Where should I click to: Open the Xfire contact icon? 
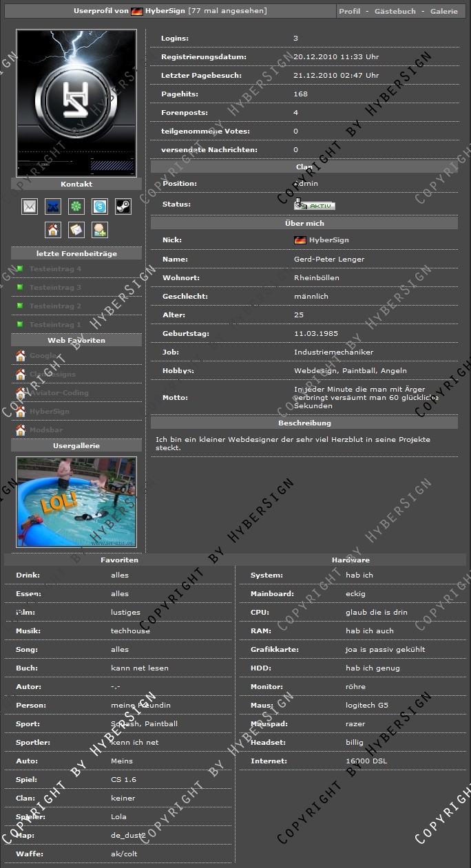tap(53, 206)
